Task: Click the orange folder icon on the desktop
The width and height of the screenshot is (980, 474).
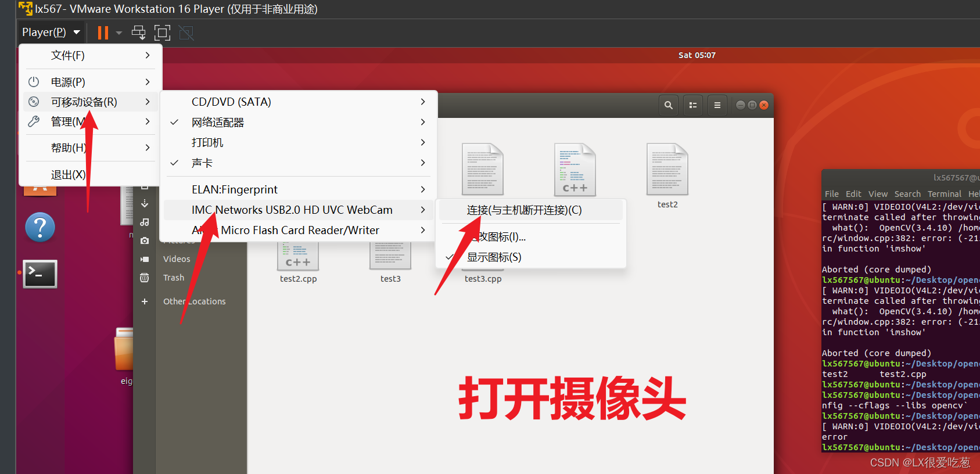Action: [124, 349]
